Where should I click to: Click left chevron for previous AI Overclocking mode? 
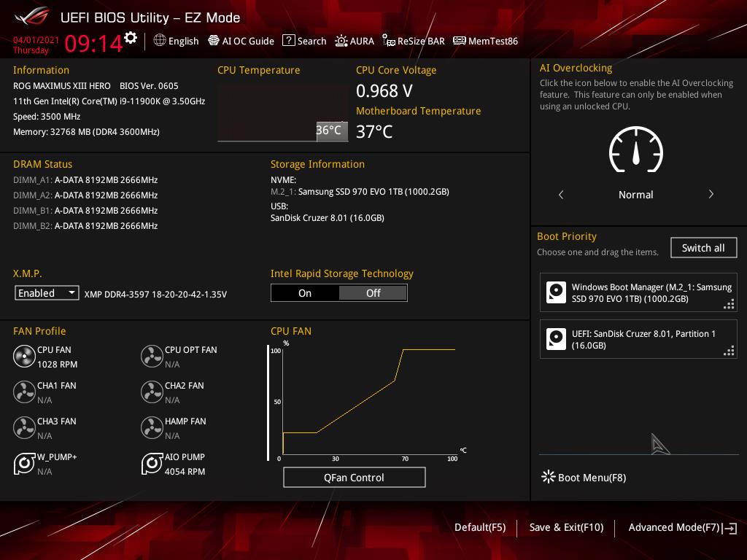(561, 195)
